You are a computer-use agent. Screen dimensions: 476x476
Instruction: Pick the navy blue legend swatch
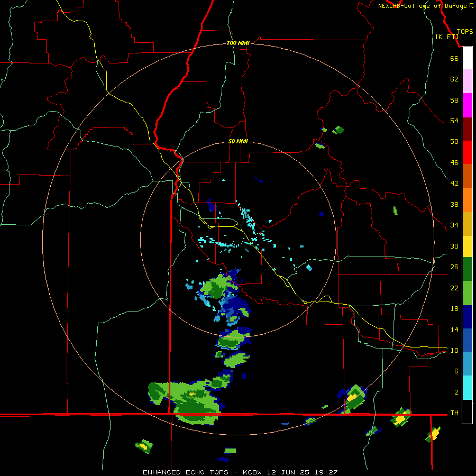tap(467, 317)
